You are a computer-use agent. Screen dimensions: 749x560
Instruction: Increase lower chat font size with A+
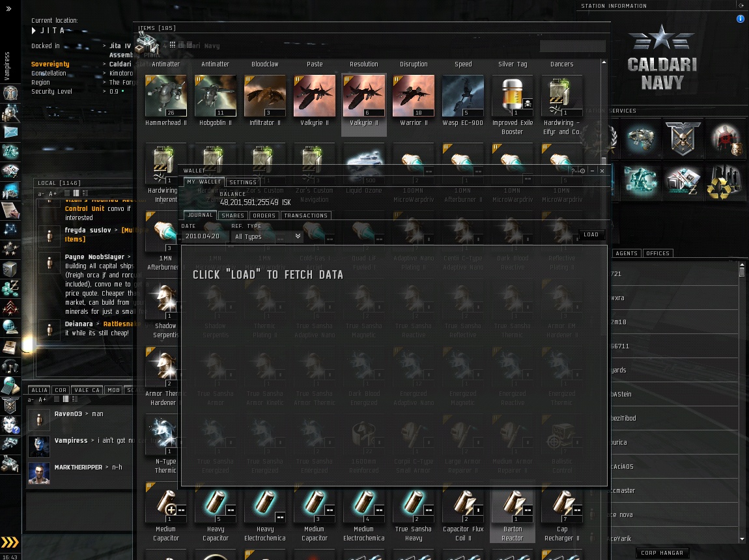(x=42, y=400)
